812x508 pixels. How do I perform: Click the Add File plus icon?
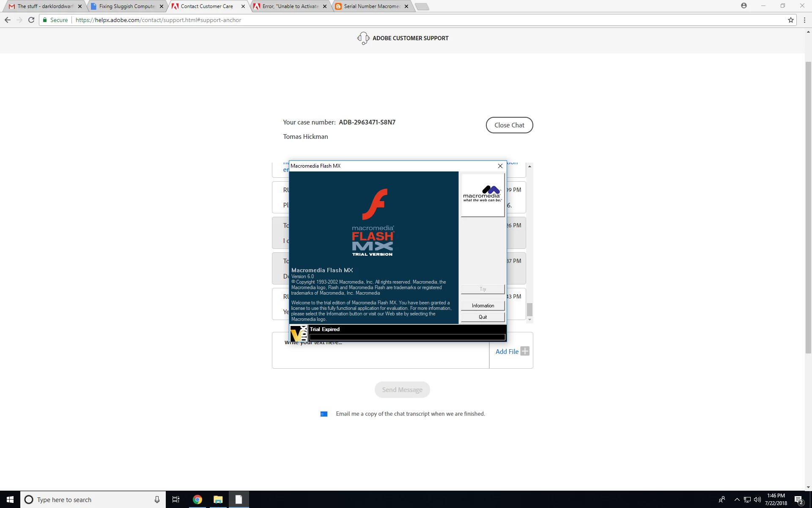tap(525, 351)
